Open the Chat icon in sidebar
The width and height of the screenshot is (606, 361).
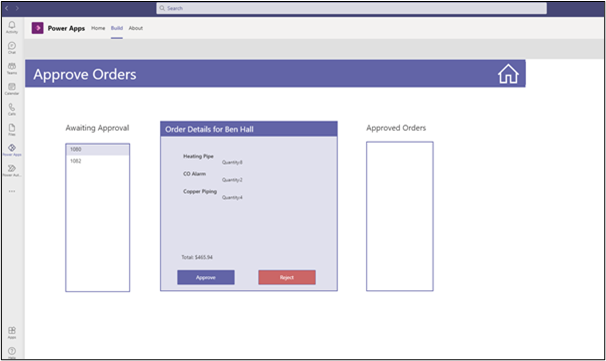[x=12, y=46]
